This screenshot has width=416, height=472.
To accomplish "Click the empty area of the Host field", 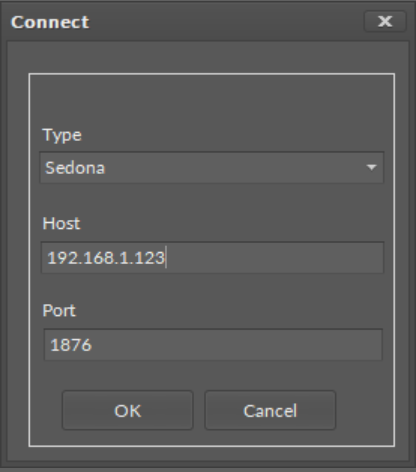I will [275, 258].
